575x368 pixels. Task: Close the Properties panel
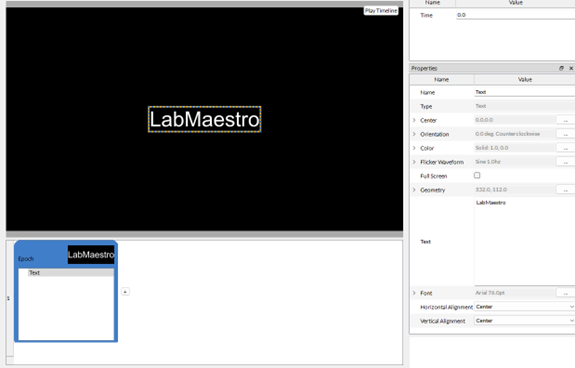coord(571,68)
